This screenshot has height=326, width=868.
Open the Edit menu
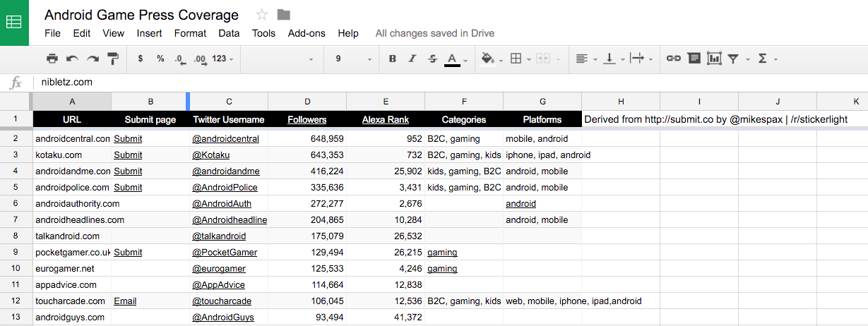click(x=82, y=33)
